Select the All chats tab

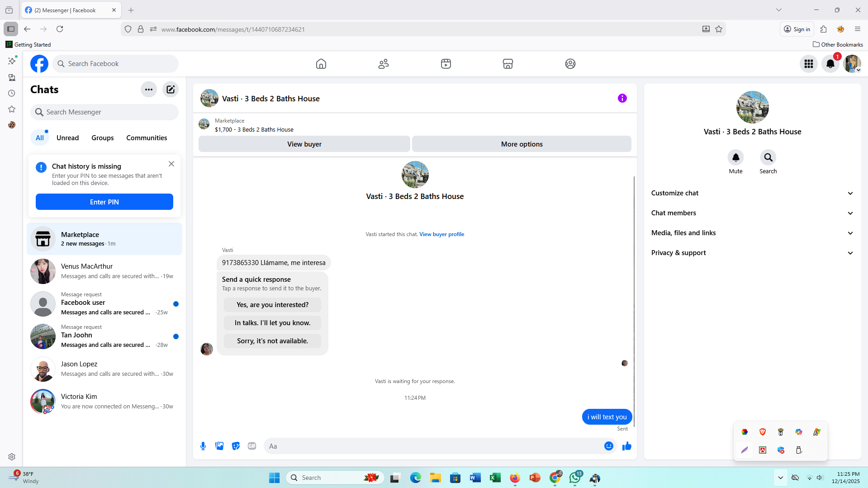point(40,138)
